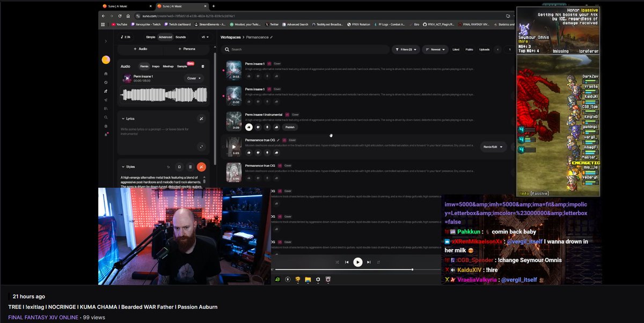Viewport: 644px width, 323px height.
Task: Open the browser apps grid icon in bookmarks bar
Action: click(103, 24)
